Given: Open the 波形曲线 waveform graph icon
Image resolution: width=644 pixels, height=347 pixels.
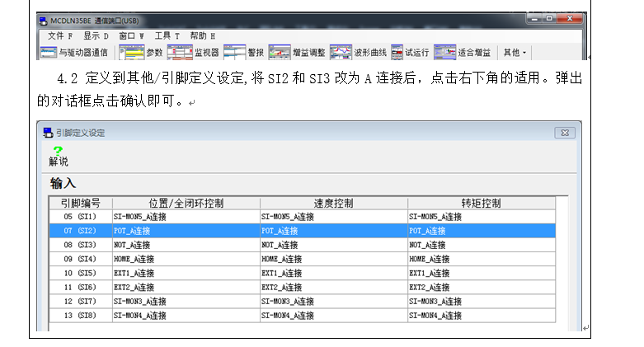Looking at the screenshot, I should pos(341,53).
